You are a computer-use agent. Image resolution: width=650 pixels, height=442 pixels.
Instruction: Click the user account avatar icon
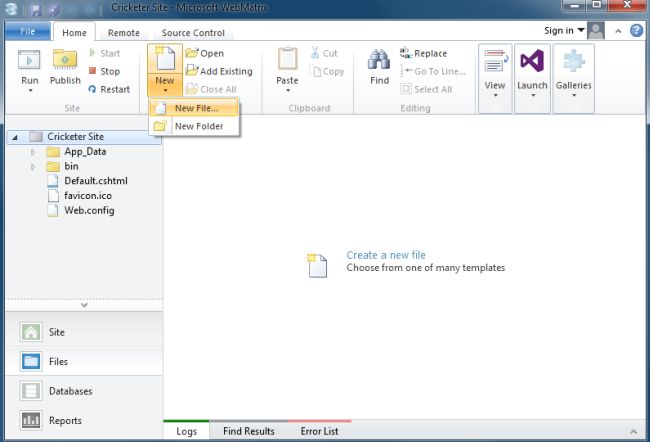[596, 31]
